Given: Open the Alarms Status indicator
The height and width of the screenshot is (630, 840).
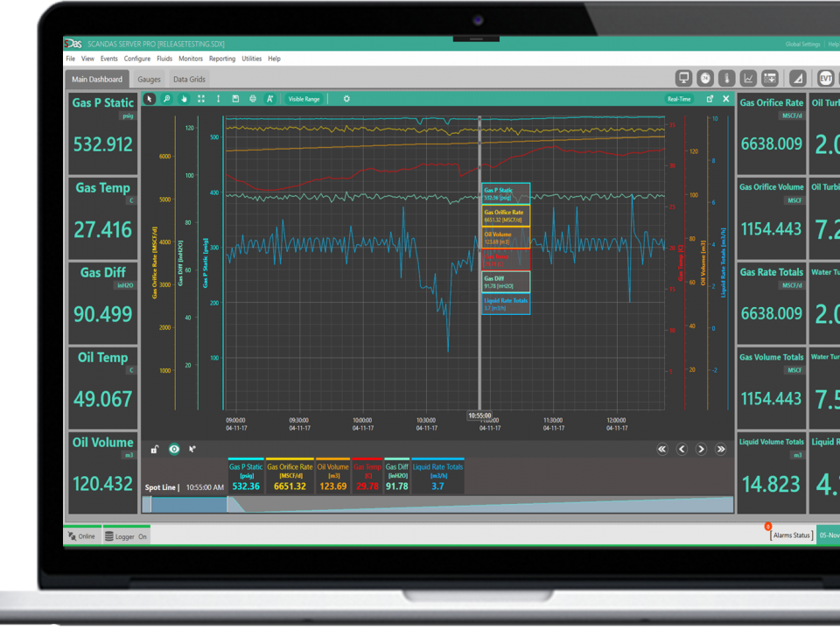Looking at the screenshot, I should tap(791, 535).
